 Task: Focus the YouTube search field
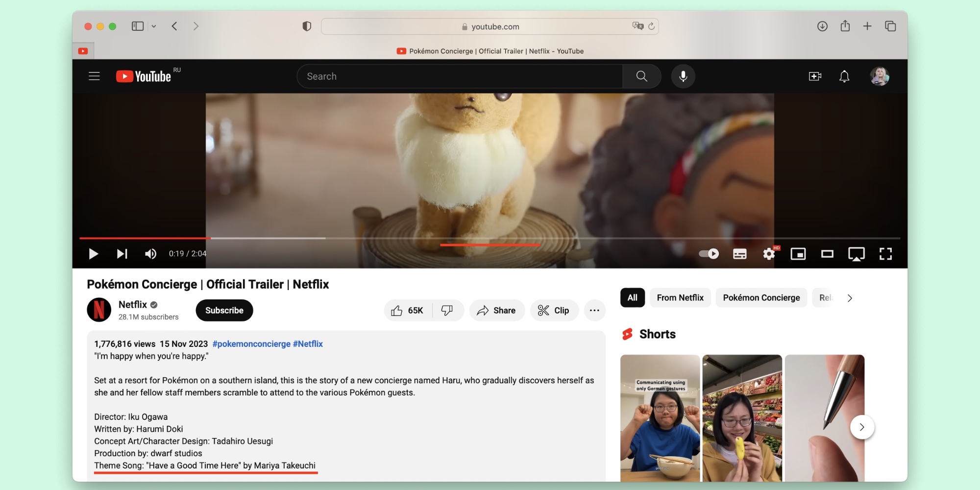[460, 76]
